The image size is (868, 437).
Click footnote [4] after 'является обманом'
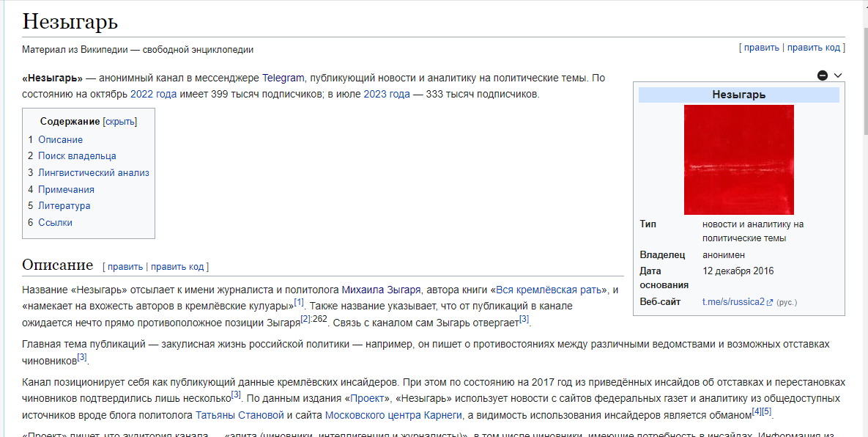[756, 411]
